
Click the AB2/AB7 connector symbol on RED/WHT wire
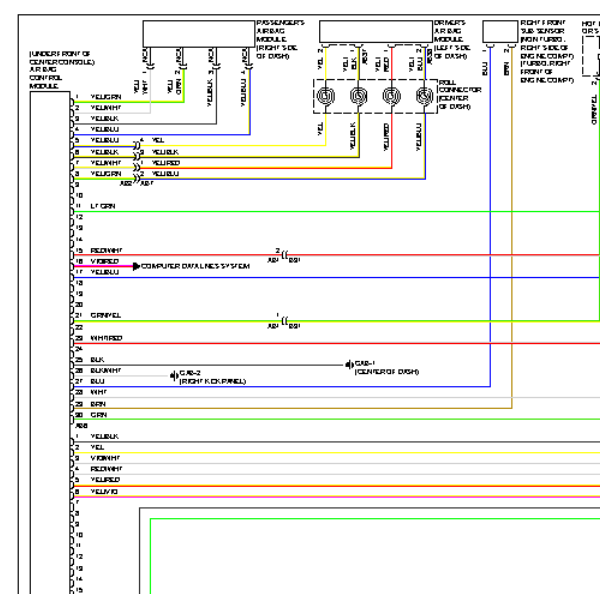click(284, 255)
